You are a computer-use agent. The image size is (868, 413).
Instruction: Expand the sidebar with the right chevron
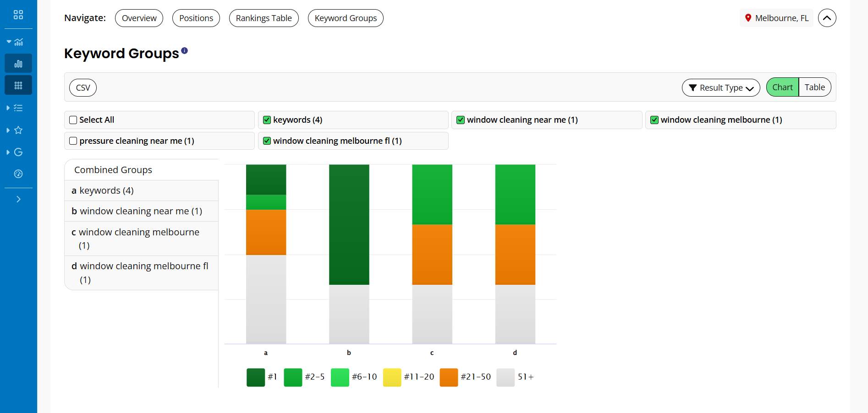tap(18, 199)
